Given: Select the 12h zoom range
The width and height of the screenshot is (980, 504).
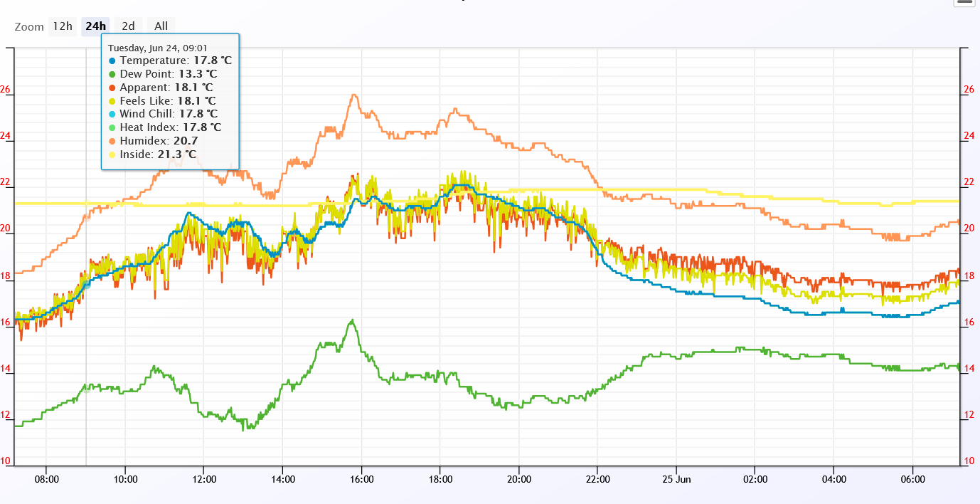Looking at the screenshot, I should [x=62, y=26].
